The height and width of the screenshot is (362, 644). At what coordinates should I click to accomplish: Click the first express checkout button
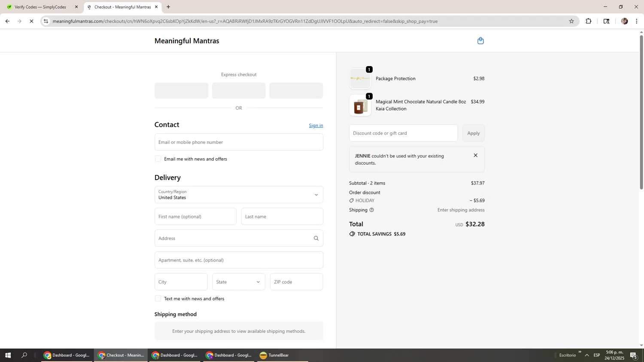point(181,90)
